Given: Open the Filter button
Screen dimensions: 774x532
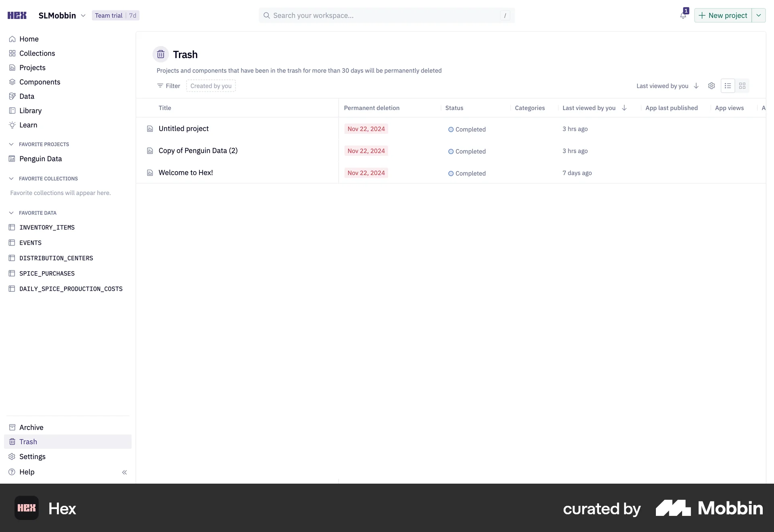Looking at the screenshot, I should [169, 86].
